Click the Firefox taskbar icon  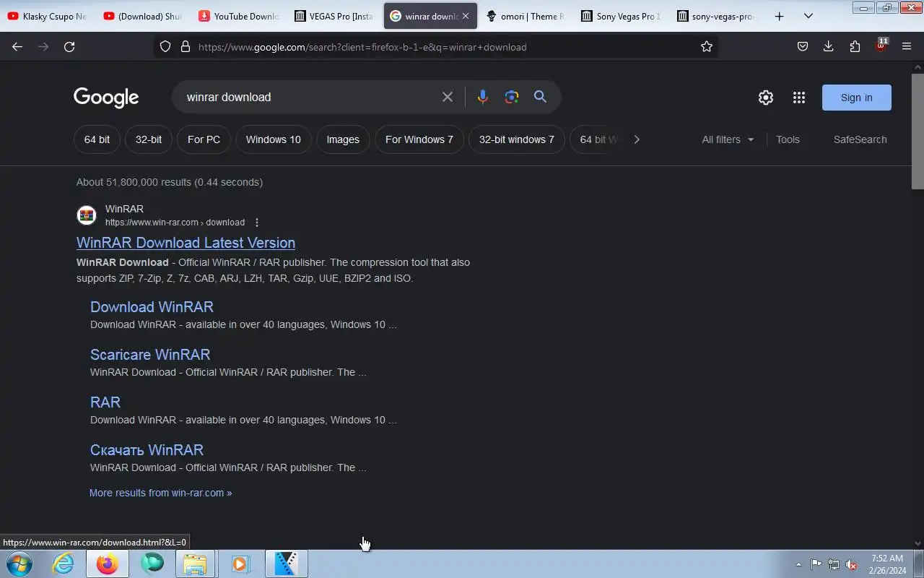[108, 564]
